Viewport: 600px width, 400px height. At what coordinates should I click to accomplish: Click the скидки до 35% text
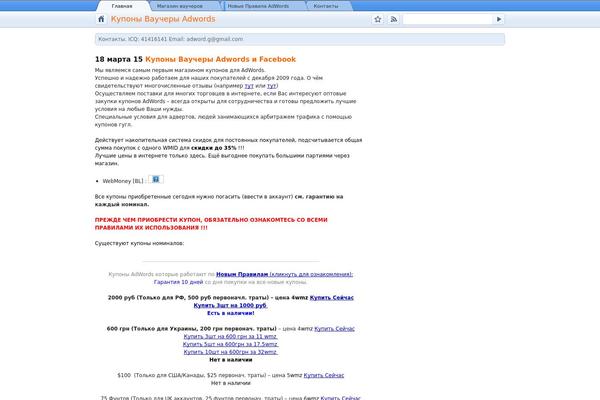tap(214, 148)
